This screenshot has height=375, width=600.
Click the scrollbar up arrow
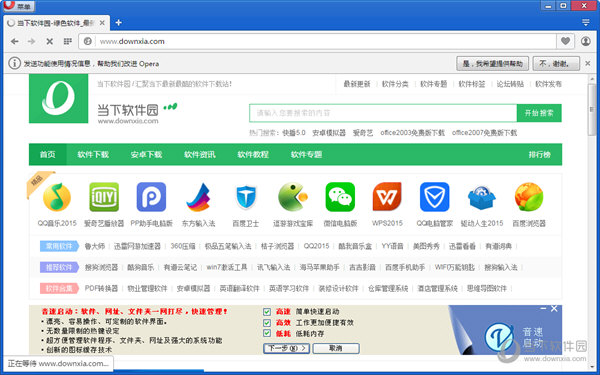(592, 78)
